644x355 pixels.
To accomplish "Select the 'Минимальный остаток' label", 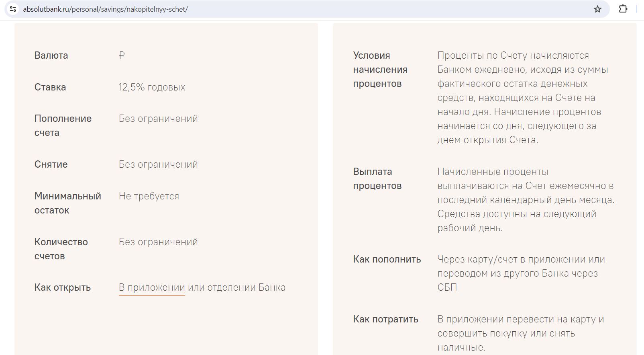I will (67, 203).
